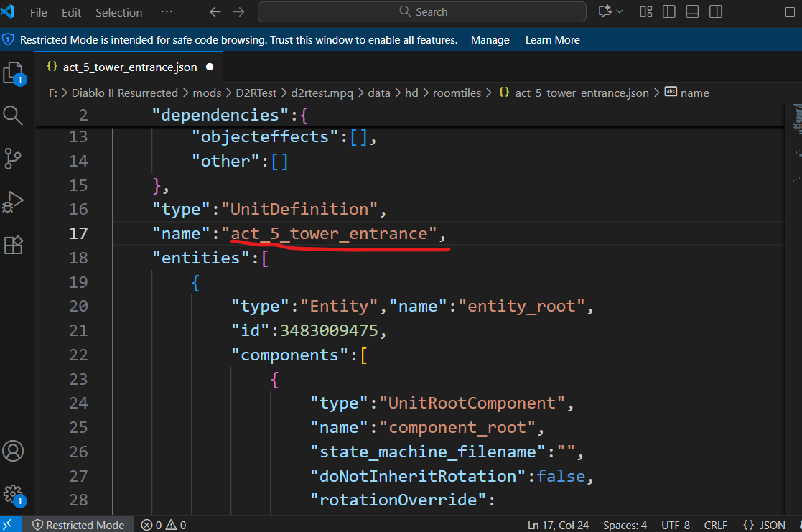The width and height of the screenshot is (802, 532).
Task: Open the Explorer view in activity bar
Action: (14, 73)
